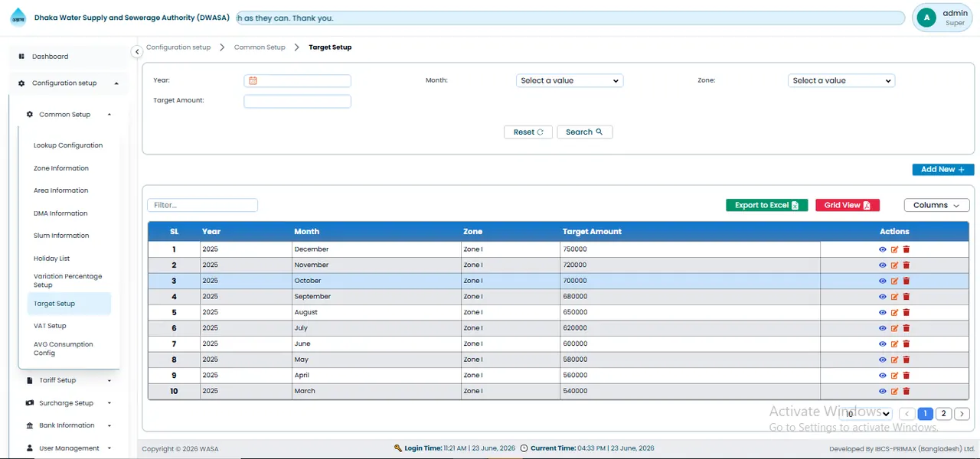Viewport: 980px width, 459px height.
Task: Delete the September target entry
Action: pyautogui.click(x=906, y=297)
